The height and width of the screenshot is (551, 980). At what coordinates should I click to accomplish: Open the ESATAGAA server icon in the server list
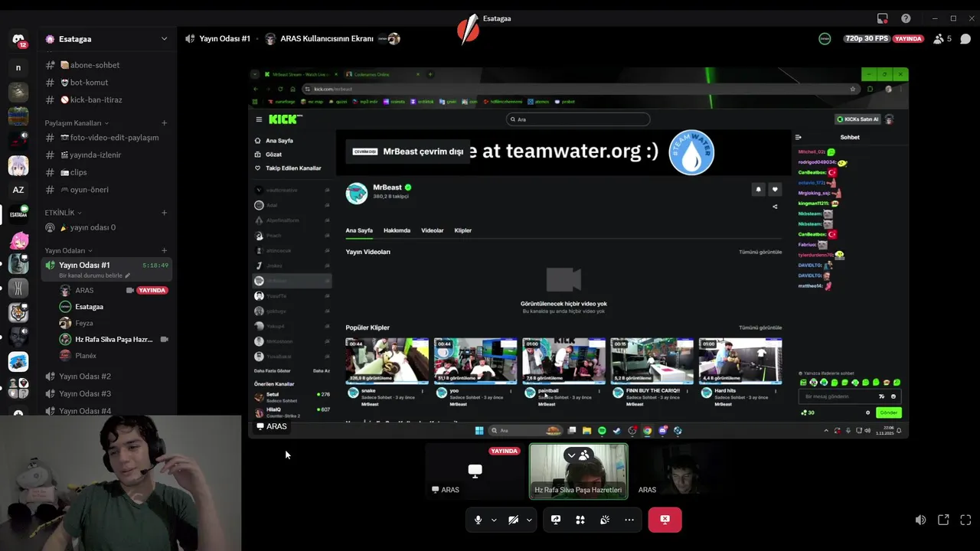pos(18,214)
